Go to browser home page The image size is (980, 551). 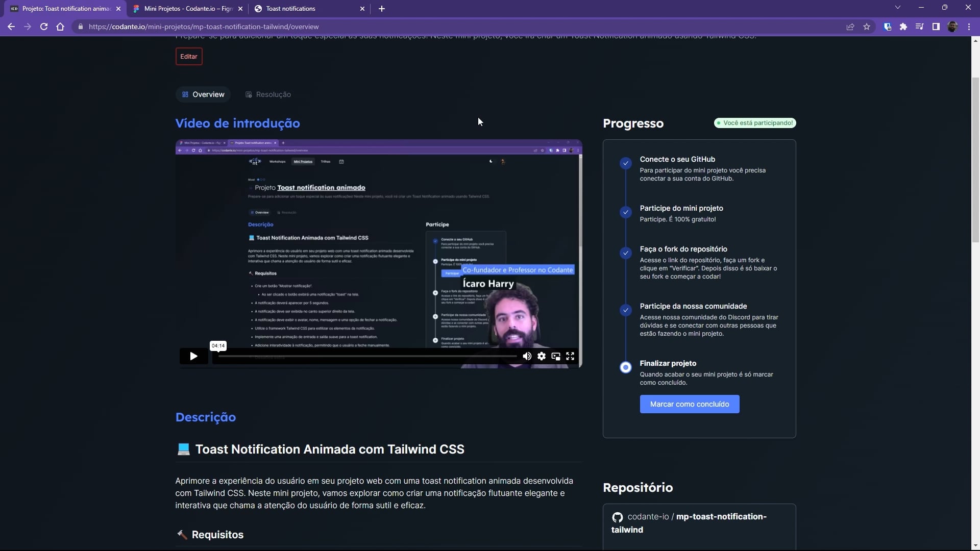point(60,27)
